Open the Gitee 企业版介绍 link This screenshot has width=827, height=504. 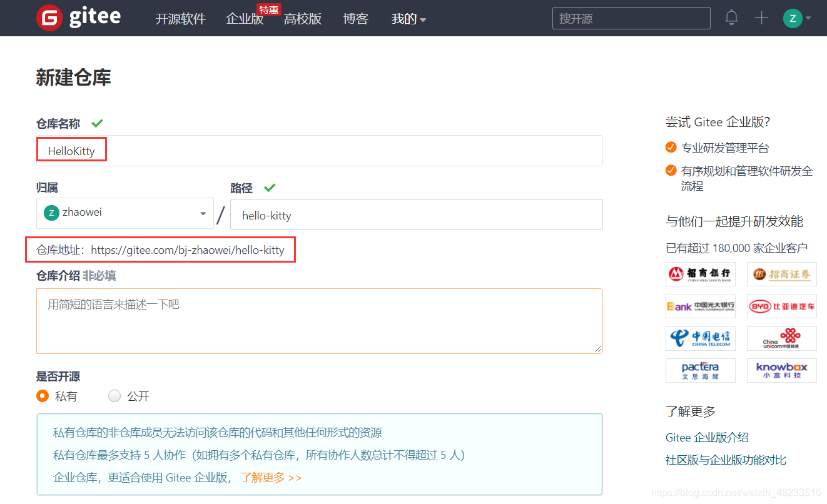[x=706, y=437]
